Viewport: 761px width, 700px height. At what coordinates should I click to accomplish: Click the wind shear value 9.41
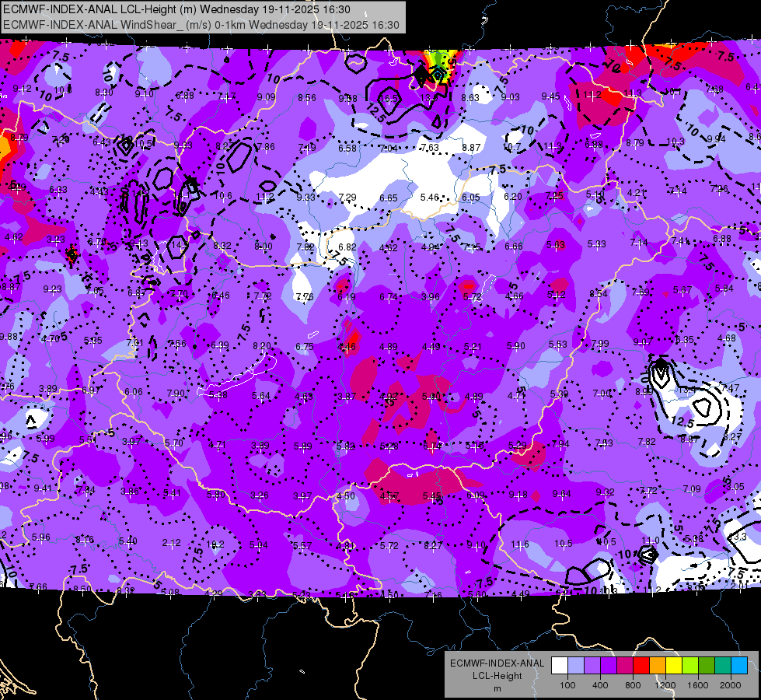pyautogui.click(x=43, y=488)
